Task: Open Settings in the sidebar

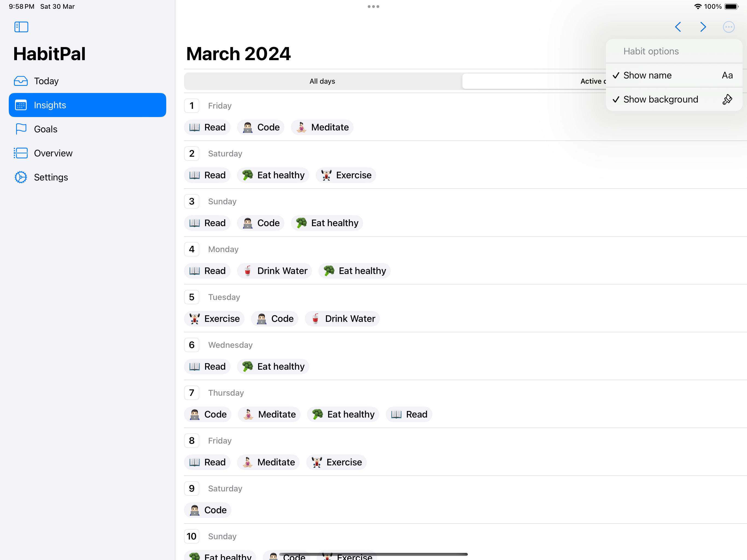Action: click(x=87, y=177)
